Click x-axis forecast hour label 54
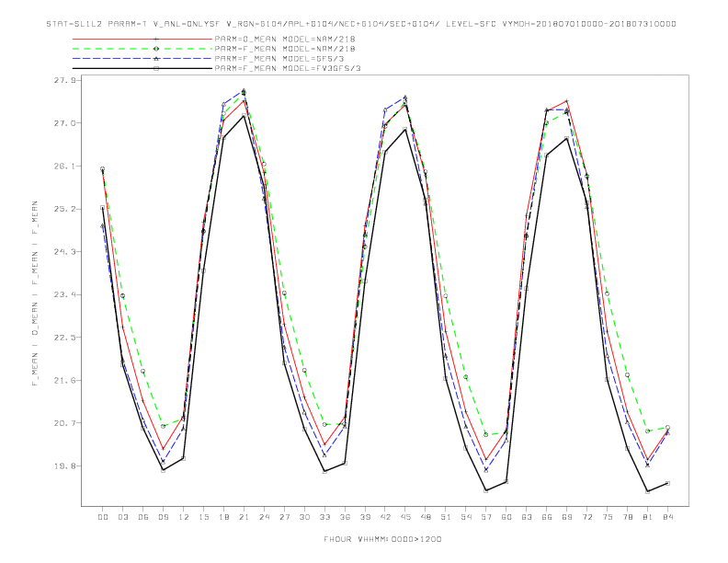The height and width of the screenshot is (563, 728). (x=466, y=517)
